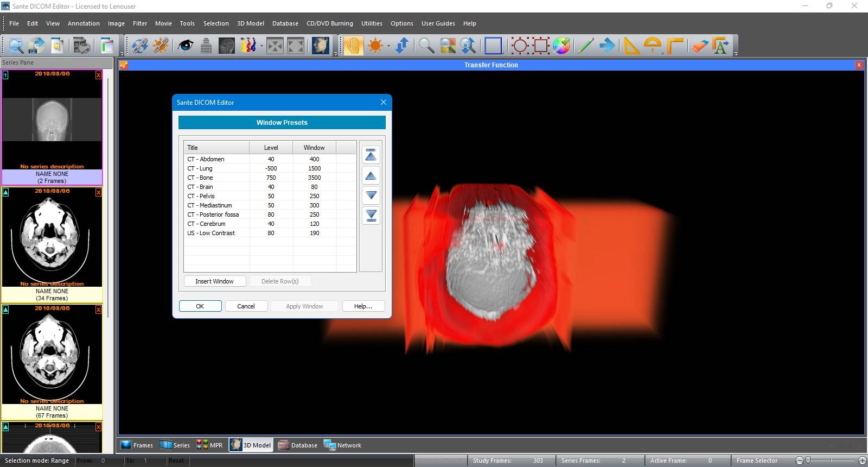Select the orange corner angle tool
Viewport: 868px width, 467px height.
(675, 46)
